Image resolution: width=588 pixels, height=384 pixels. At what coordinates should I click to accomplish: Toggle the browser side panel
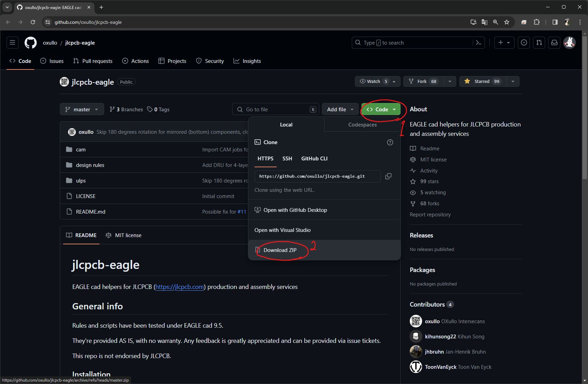(555, 22)
